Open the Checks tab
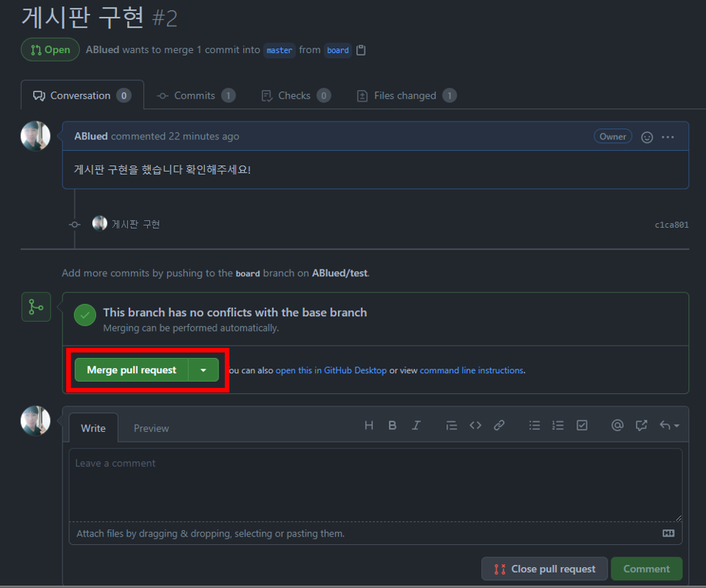 [296, 95]
